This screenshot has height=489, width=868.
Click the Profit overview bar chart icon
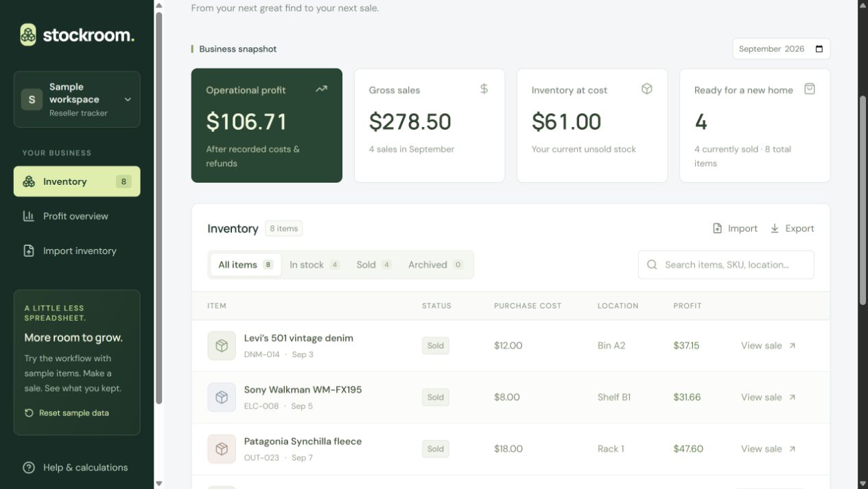tap(29, 216)
